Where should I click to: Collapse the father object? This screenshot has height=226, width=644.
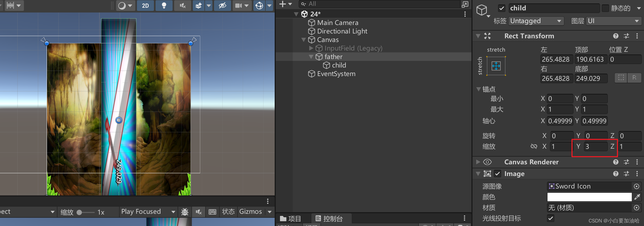click(x=311, y=57)
